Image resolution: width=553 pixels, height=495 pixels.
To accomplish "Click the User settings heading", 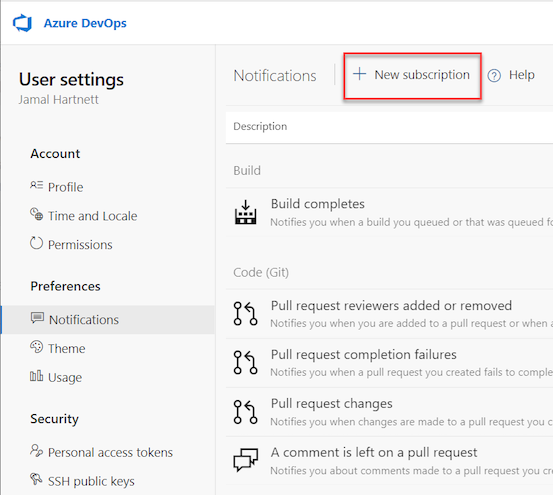I will (71, 80).
